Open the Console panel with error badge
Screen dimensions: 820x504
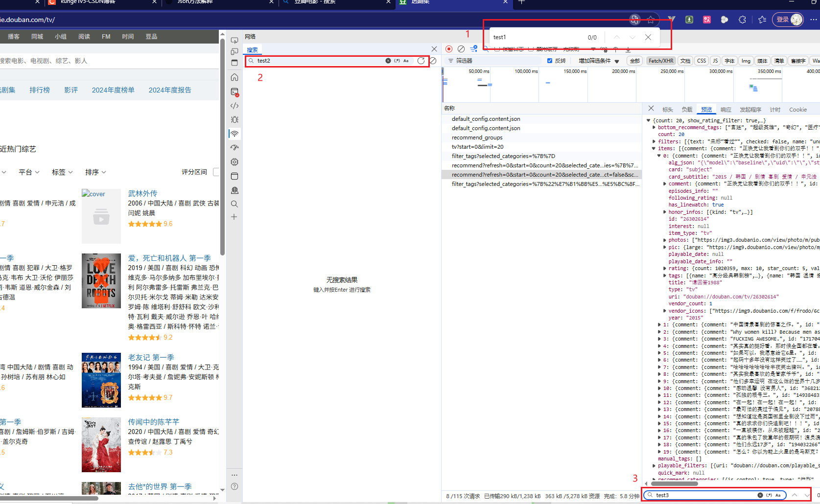pos(234,92)
